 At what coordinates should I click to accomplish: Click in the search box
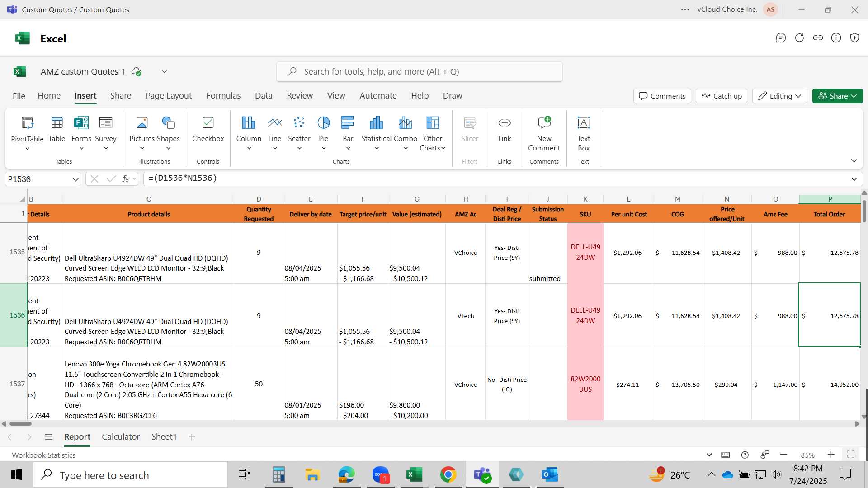pyautogui.click(x=420, y=72)
